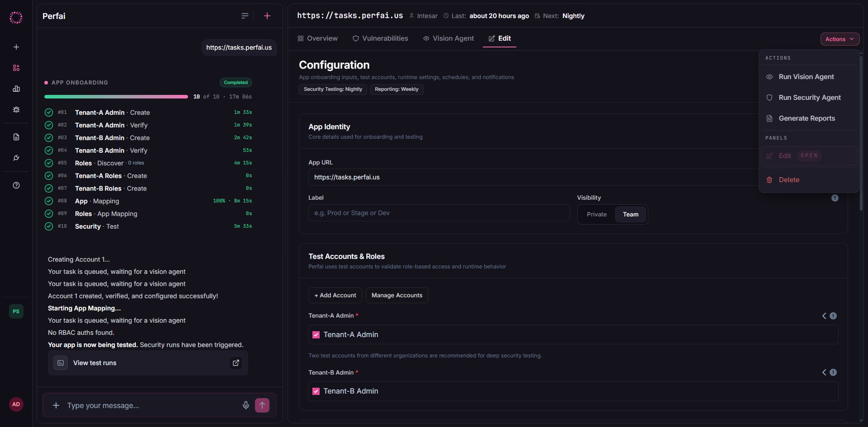Click the shield icon for Run Security Agent

click(x=769, y=98)
